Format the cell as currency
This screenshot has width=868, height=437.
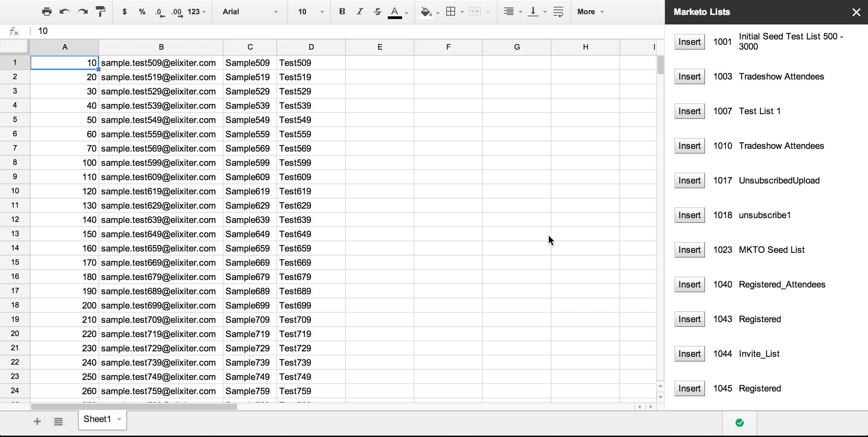[125, 12]
